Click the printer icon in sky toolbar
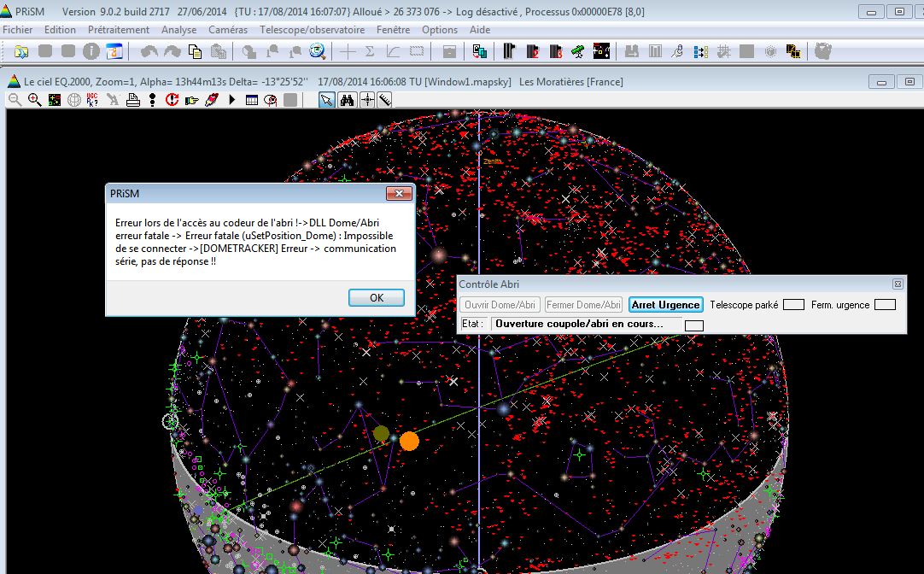 pos(132,100)
